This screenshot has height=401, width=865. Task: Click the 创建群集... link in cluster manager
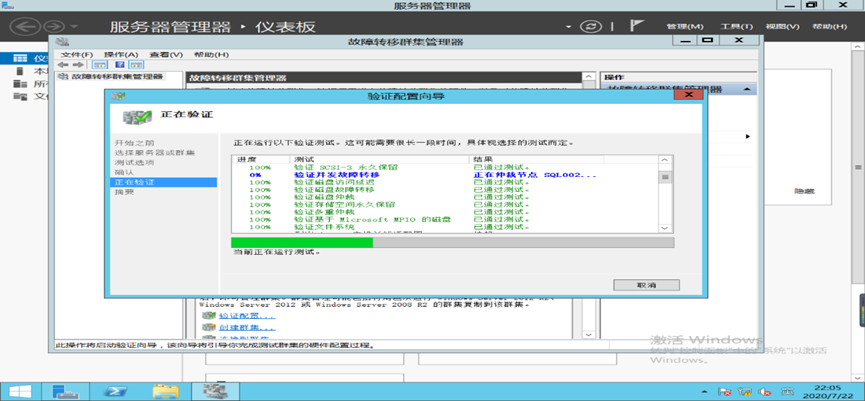247,328
